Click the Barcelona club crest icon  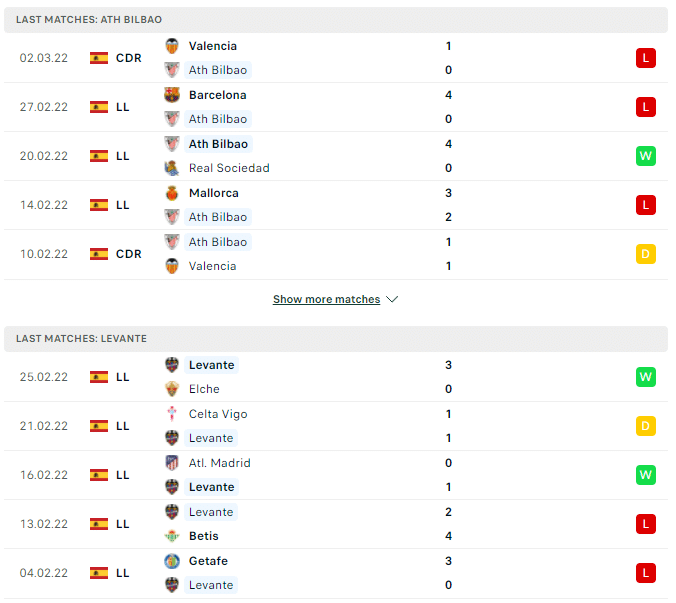[172, 95]
